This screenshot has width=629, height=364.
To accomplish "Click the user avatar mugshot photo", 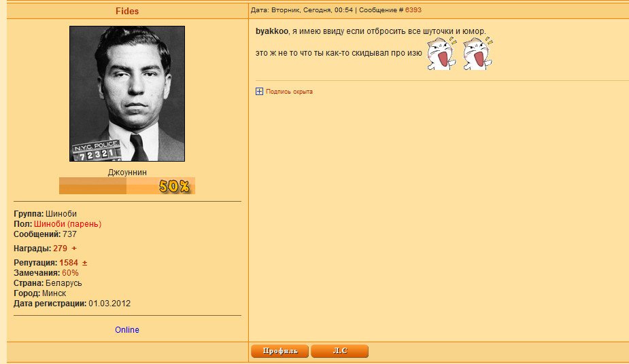I will coord(127,94).
